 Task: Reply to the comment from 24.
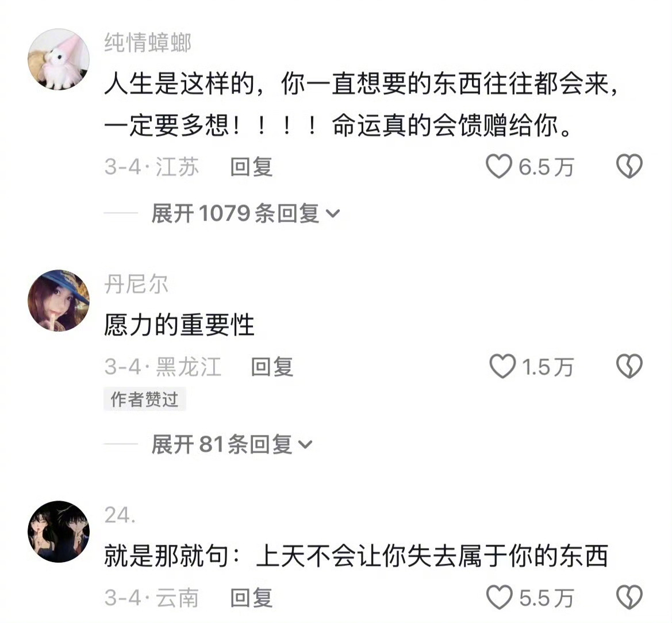pos(251,598)
